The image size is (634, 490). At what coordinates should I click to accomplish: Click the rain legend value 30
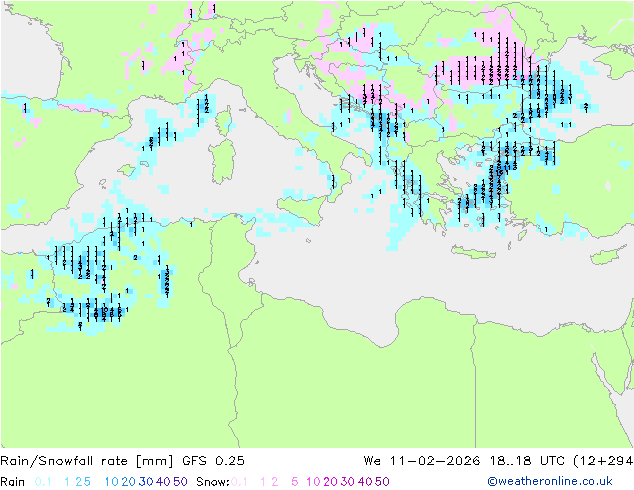(x=146, y=482)
